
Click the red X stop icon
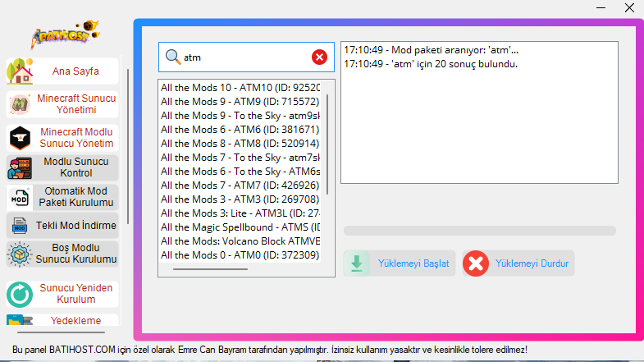tap(476, 263)
